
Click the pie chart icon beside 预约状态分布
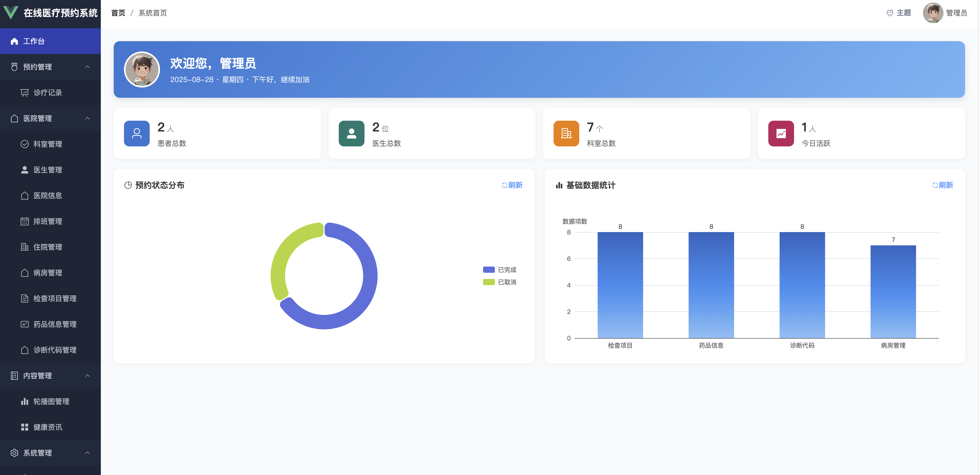tap(128, 185)
